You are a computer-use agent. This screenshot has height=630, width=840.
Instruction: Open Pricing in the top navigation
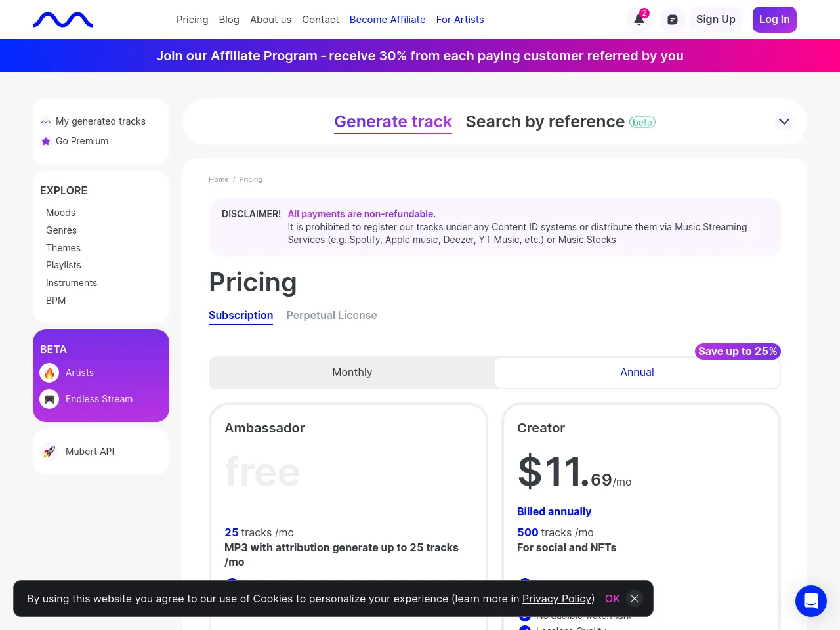click(192, 20)
